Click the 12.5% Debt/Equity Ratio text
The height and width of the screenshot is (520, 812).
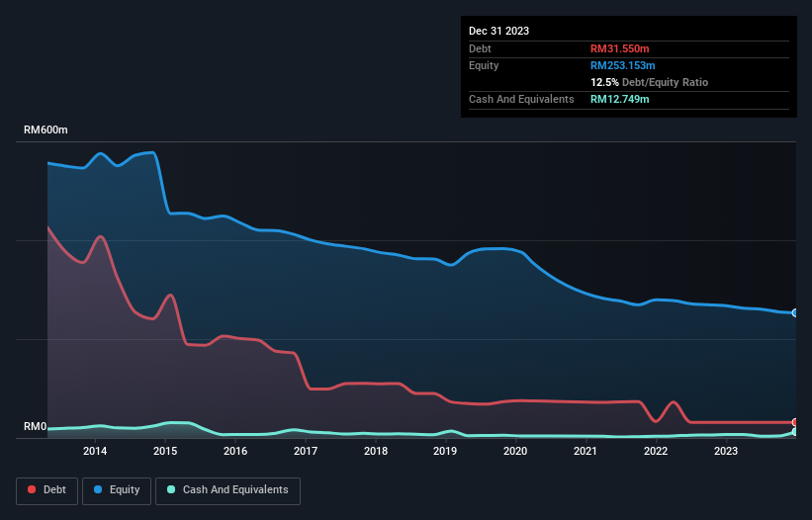pyautogui.click(x=649, y=82)
